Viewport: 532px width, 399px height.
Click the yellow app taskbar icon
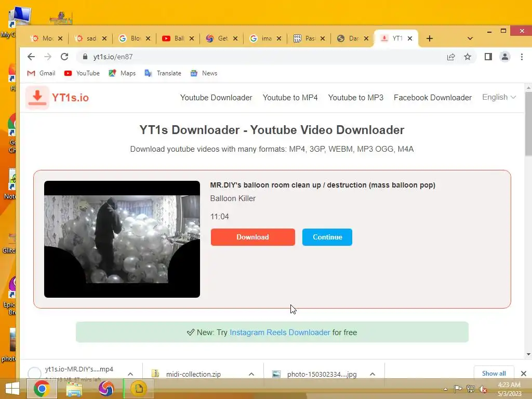(139, 389)
